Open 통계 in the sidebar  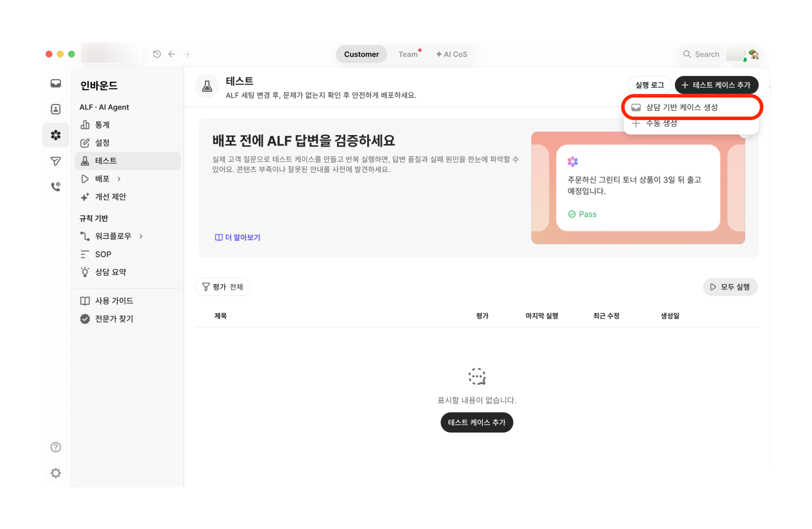click(128, 125)
